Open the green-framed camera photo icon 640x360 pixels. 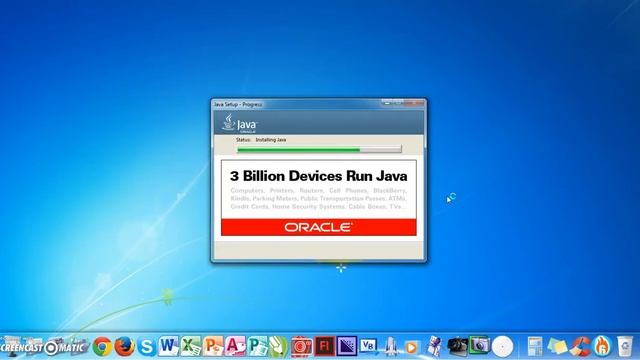pos(480,346)
